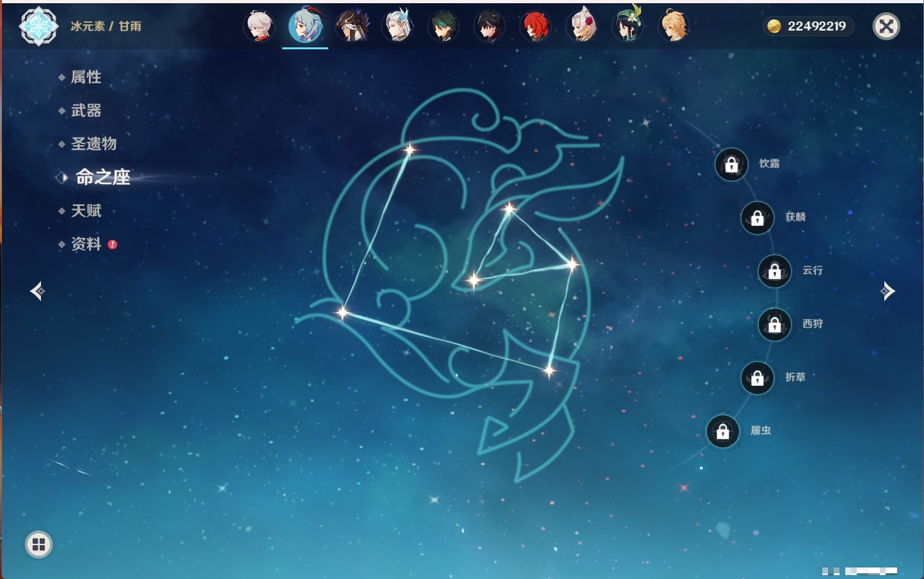
Task: Open the 武器 weapon page
Action: pos(86,111)
